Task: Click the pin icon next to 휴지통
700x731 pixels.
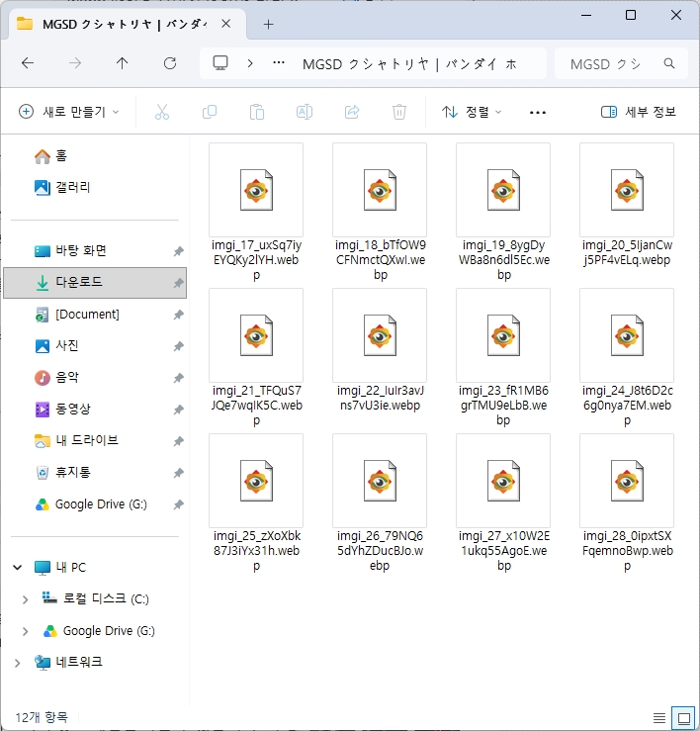Action: point(179,473)
